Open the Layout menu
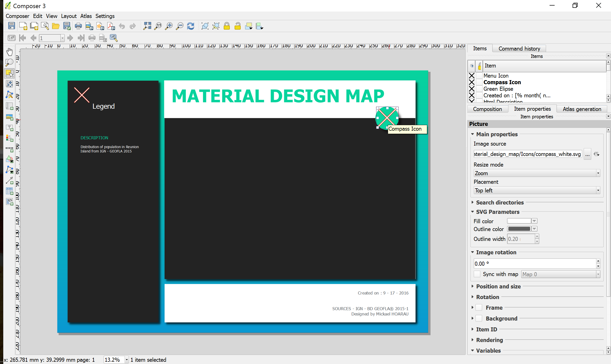611x364 pixels. [69, 16]
